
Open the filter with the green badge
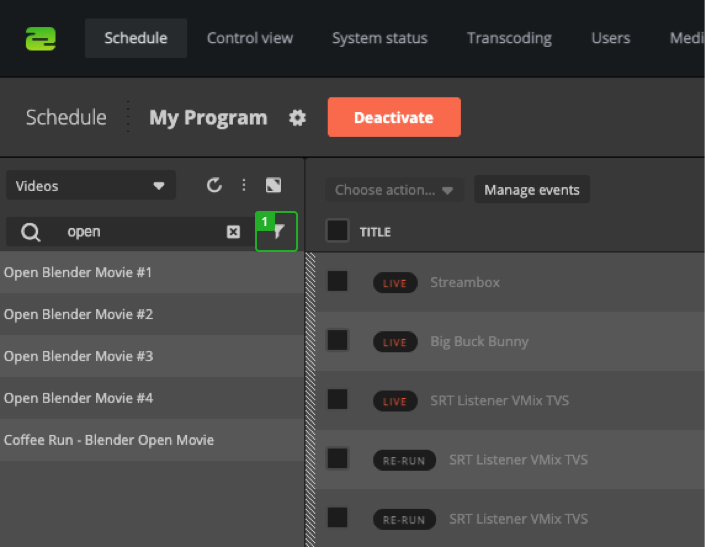tap(277, 232)
